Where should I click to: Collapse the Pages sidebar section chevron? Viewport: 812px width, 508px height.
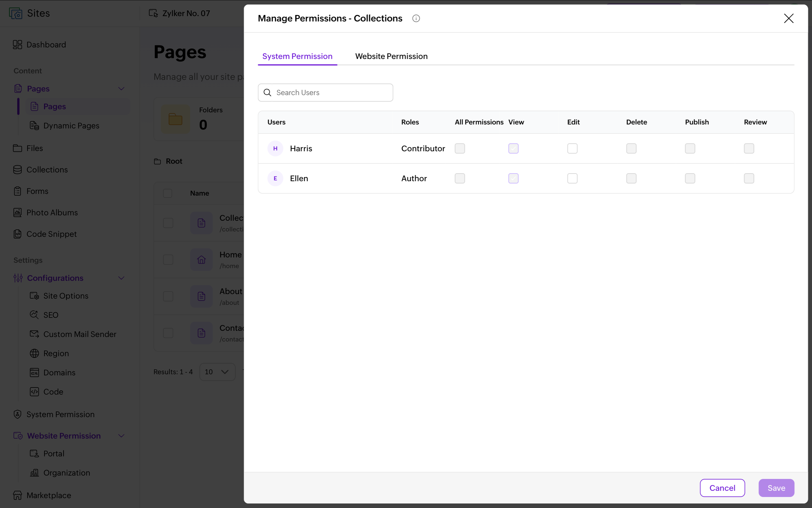121,89
